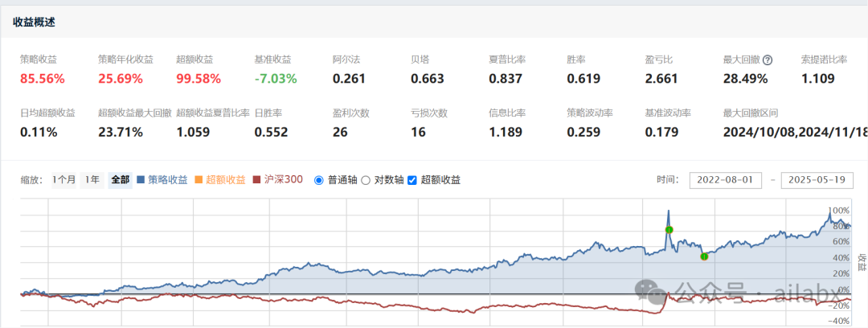Viewport: 868px width, 328px height.
Task: Click the help icon next to 最大回撤
Action: [768, 59]
